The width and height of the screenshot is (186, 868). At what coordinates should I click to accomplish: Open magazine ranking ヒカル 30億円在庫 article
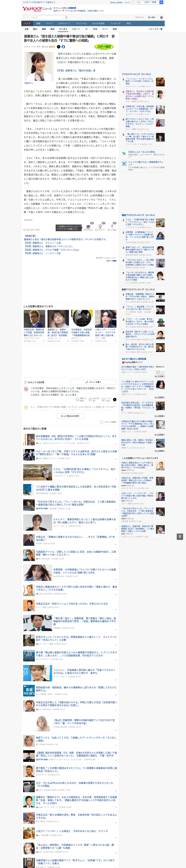coord(140,222)
